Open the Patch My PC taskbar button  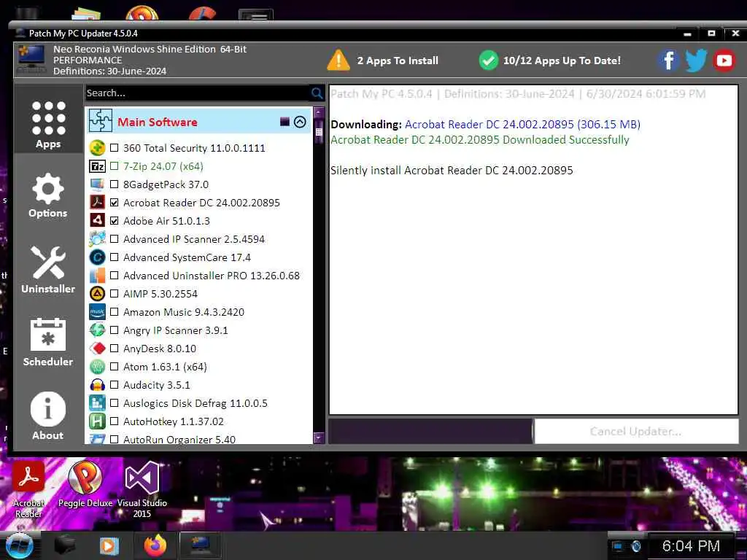tap(201, 545)
